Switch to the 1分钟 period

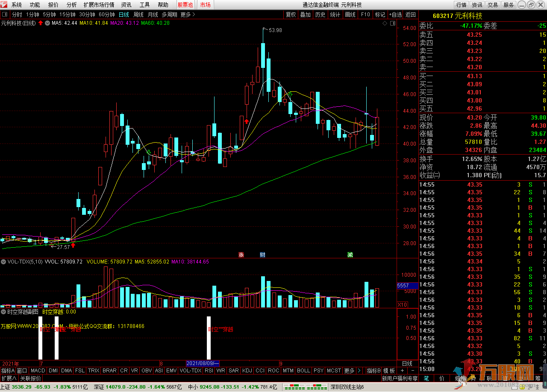(32, 15)
